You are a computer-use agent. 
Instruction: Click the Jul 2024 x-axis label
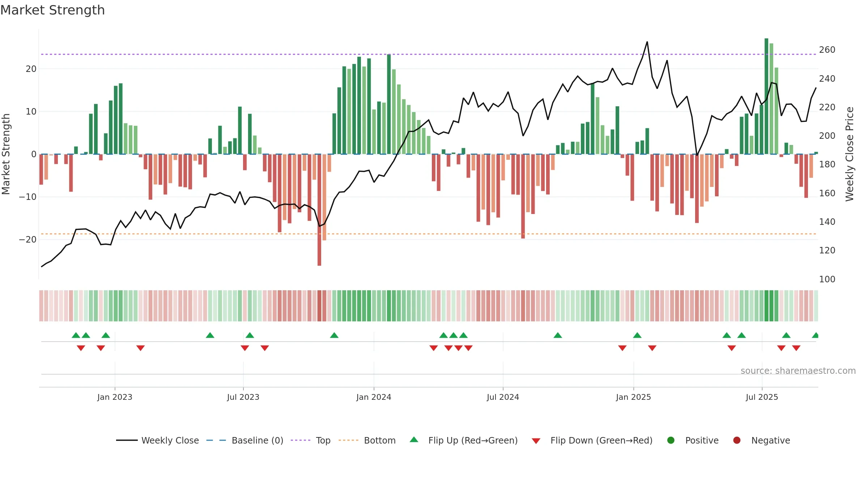point(503,397)
